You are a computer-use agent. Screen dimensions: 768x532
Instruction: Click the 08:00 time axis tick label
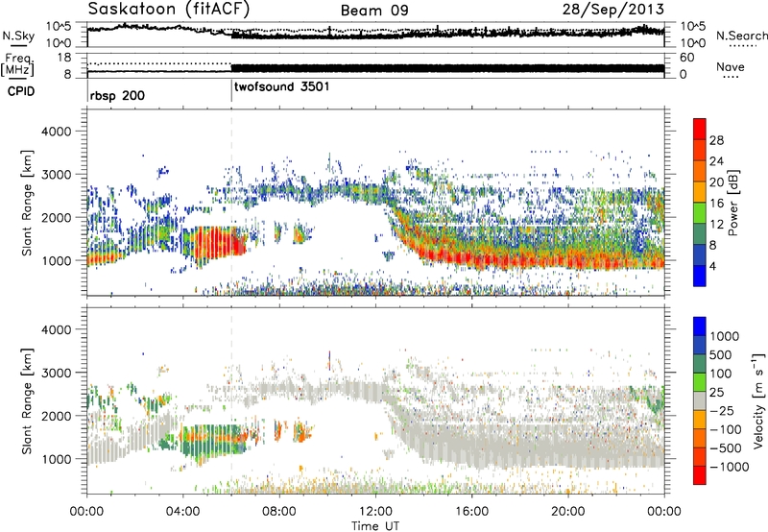(279, 512)
